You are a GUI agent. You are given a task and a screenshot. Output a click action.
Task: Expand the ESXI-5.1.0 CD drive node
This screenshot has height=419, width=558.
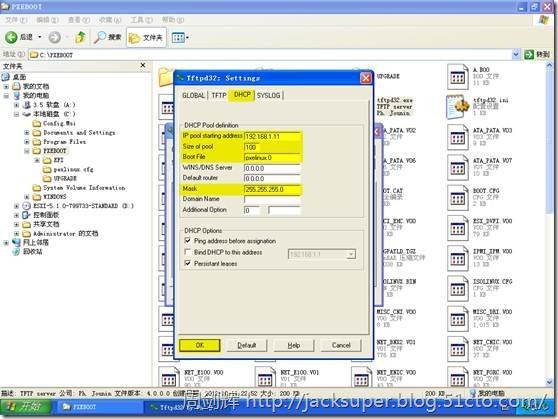coord(16,206)
